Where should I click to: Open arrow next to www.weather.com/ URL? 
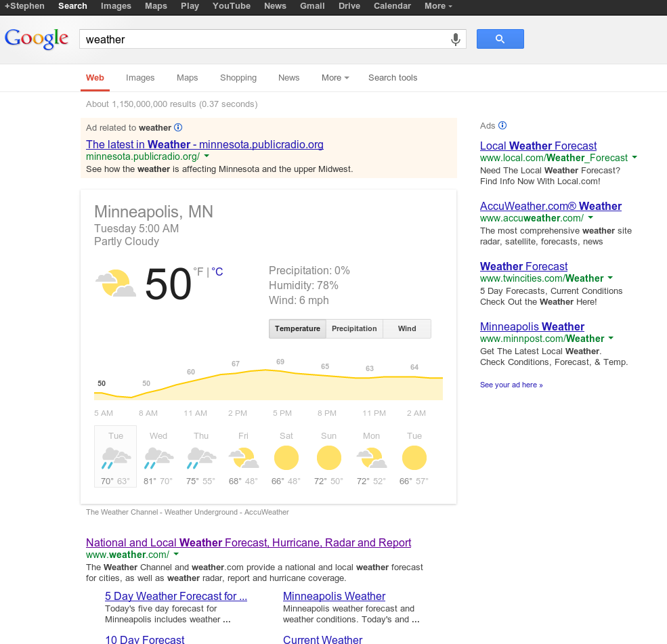(x=177, y=554)
